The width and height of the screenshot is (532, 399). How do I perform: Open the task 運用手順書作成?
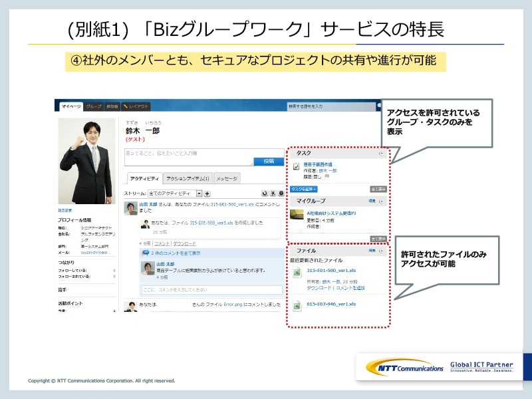318,164
